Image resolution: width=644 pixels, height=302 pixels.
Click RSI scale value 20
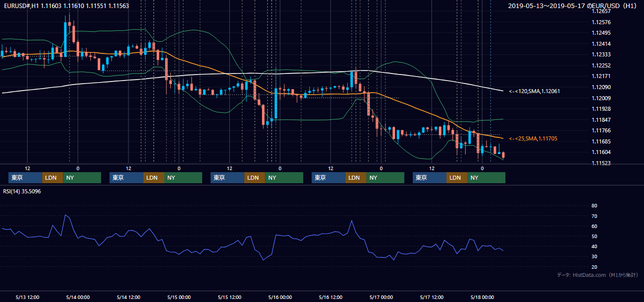coord(594,267)
